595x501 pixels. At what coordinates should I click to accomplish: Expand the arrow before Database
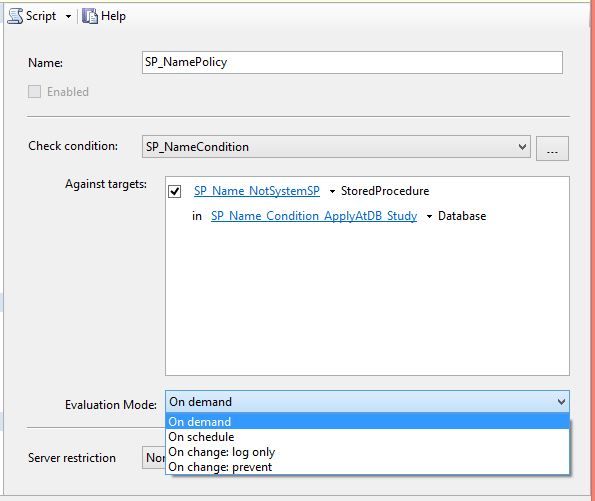tap(429, 216)
